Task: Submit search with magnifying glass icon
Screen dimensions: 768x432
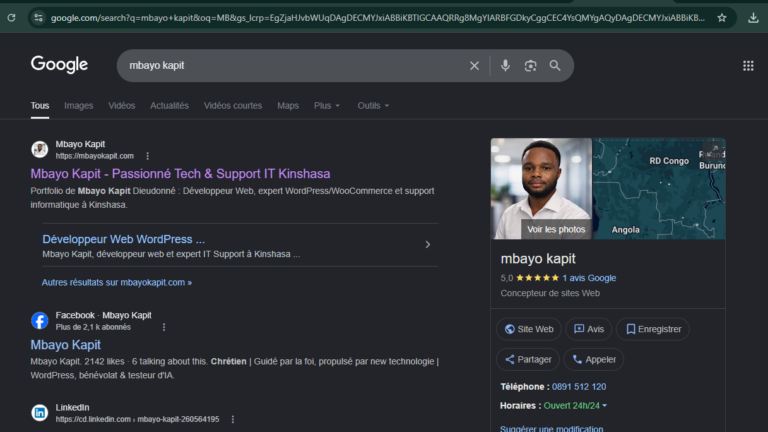Action: [554, 65]
